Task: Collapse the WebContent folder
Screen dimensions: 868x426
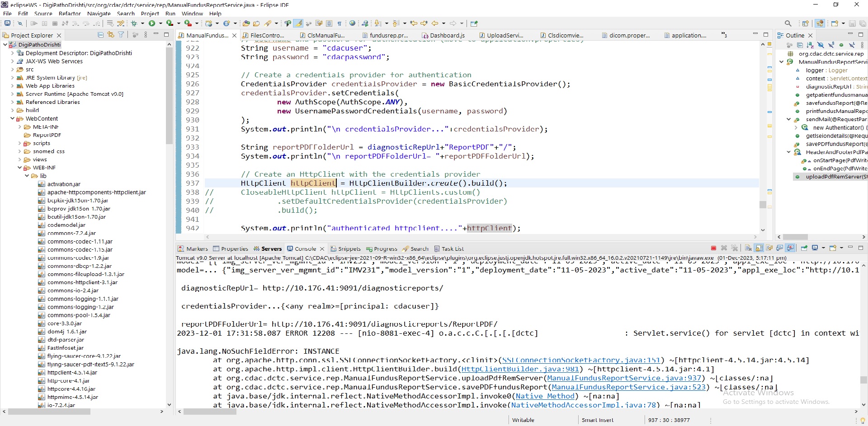Action: [13, 119]
